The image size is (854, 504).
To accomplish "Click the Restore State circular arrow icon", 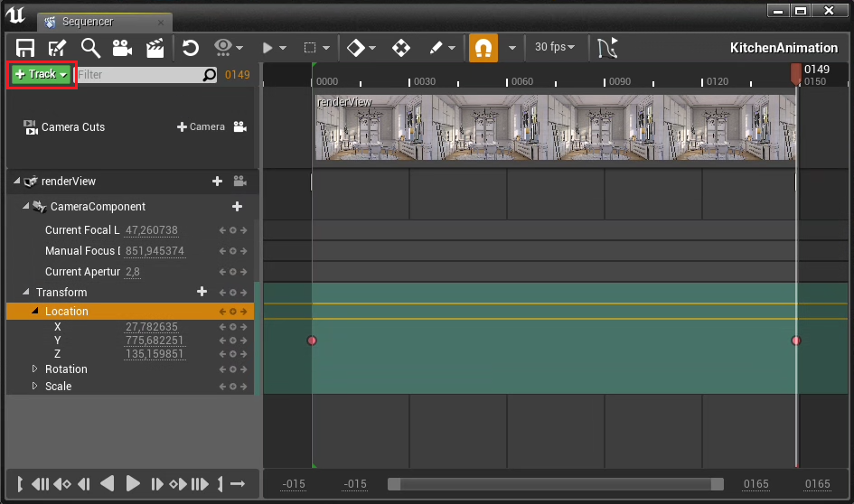I will (190, 48).
